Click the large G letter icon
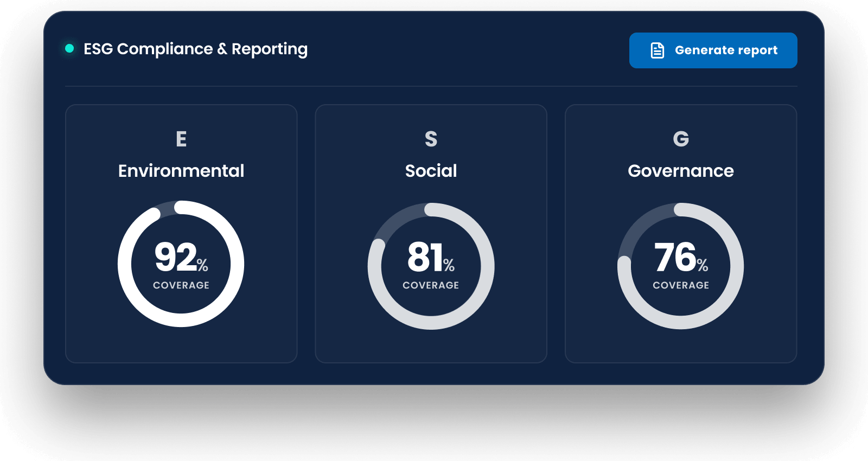The height and width of the screenshot is (461, 868). 681,139
